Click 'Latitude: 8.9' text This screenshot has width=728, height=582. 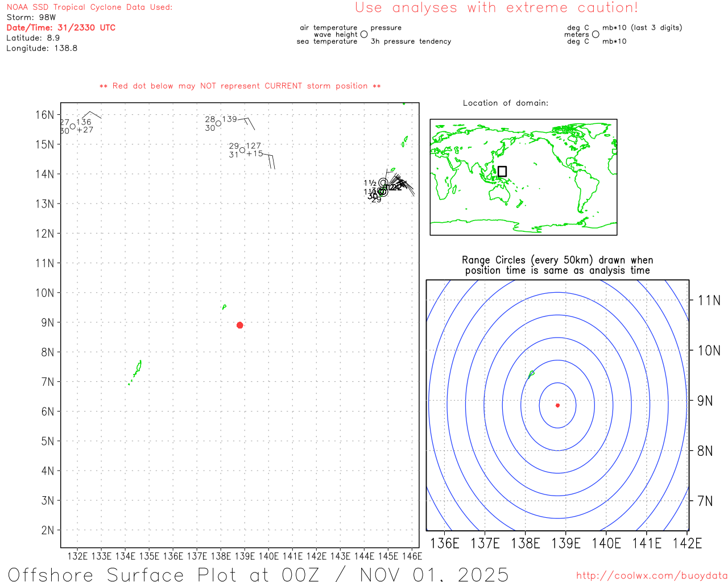tap(33, 38)
